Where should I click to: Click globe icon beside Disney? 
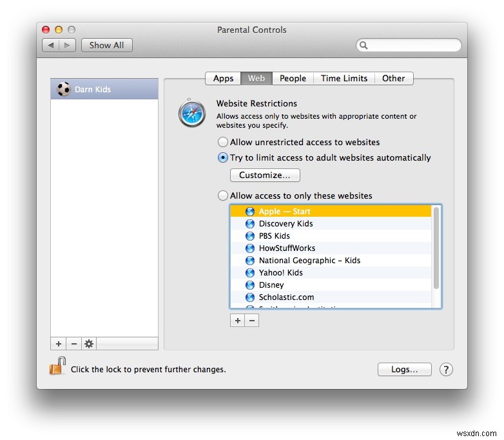point(250,285)
